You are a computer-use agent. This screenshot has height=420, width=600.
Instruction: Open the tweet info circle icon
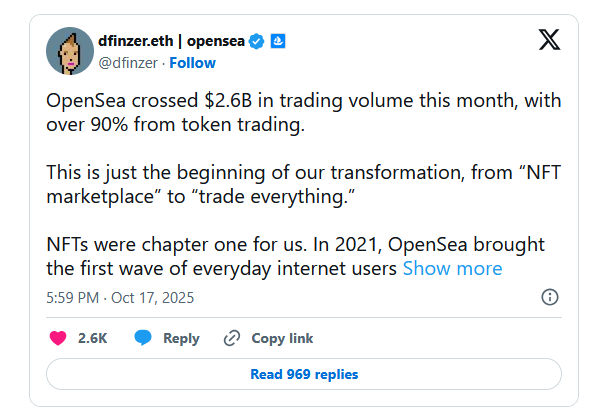tap(549, 297)
